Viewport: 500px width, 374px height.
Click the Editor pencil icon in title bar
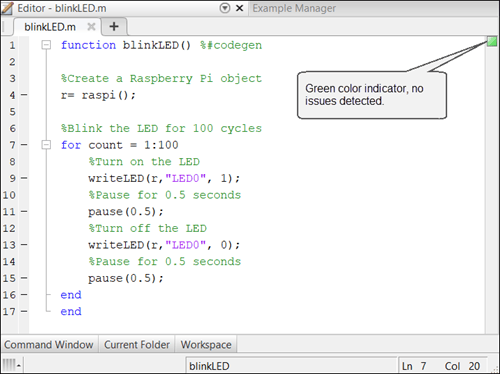[x=7, y=8]
